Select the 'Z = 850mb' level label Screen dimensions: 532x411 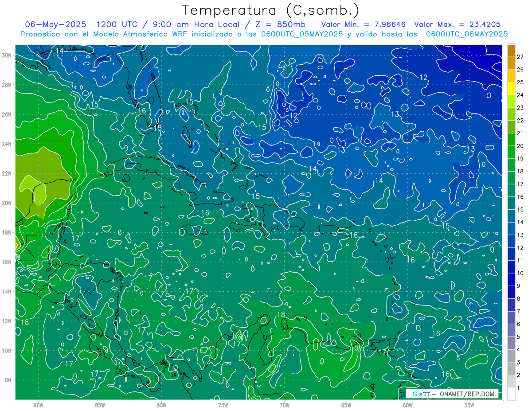point(278,24)
